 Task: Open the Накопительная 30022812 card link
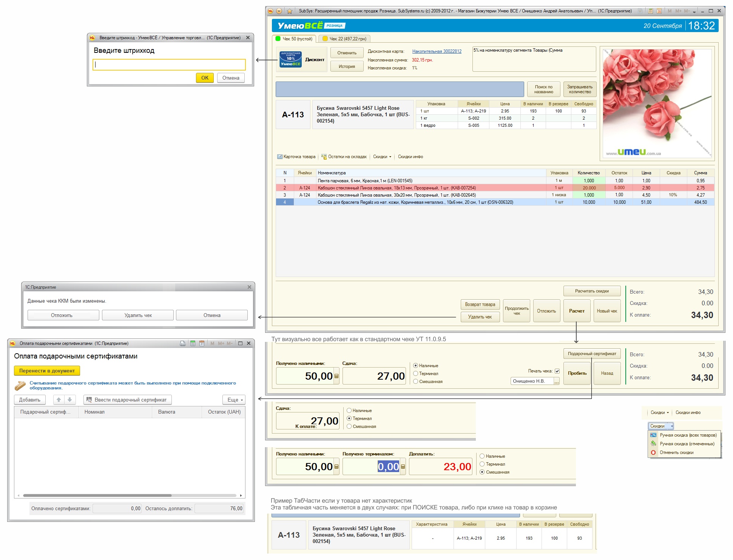[x=437, y=51]
